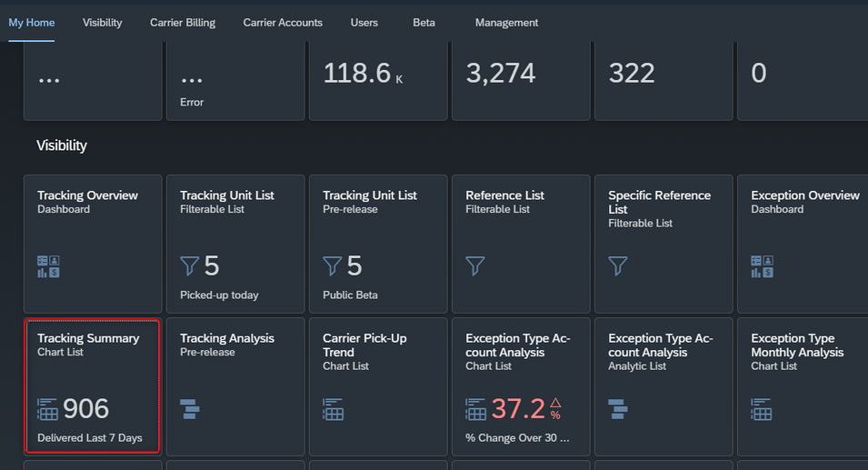The image size is (868, 470).
Task: Open the Tracking Analysis Pre-release tile
Action: point(235,386)
